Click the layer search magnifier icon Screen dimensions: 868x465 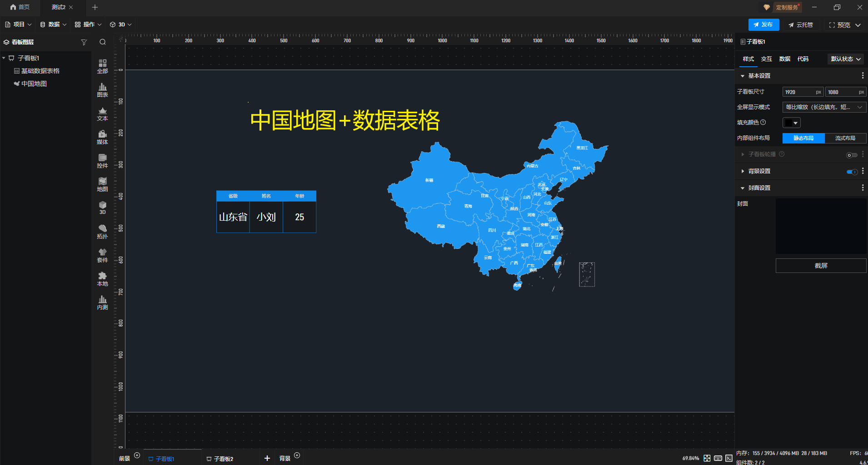(103, 42)
